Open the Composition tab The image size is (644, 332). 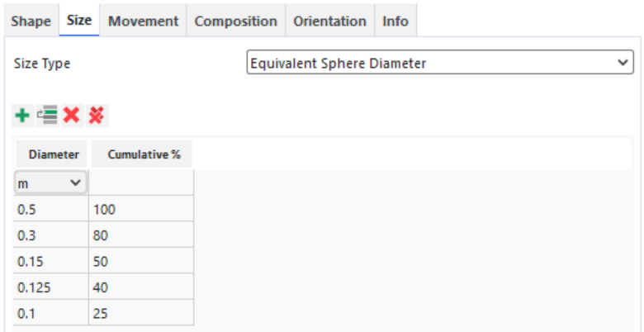(x=235, y=21)
